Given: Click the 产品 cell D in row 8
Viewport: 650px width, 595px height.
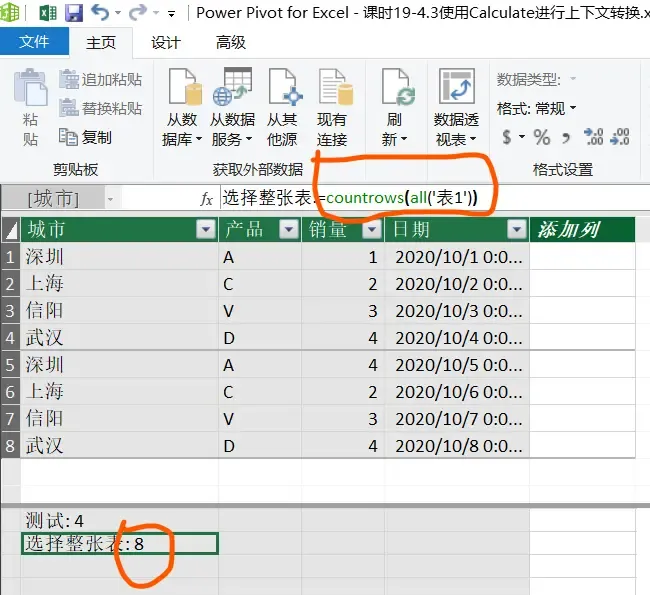Looking at the screenshot, I should pos(260,446).
